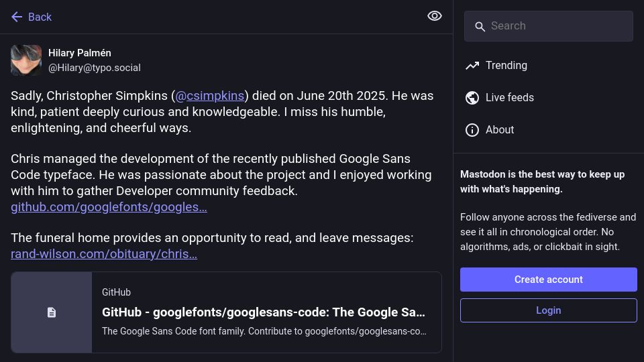Follow the github.com/googlefonts/googles… link

109,207
